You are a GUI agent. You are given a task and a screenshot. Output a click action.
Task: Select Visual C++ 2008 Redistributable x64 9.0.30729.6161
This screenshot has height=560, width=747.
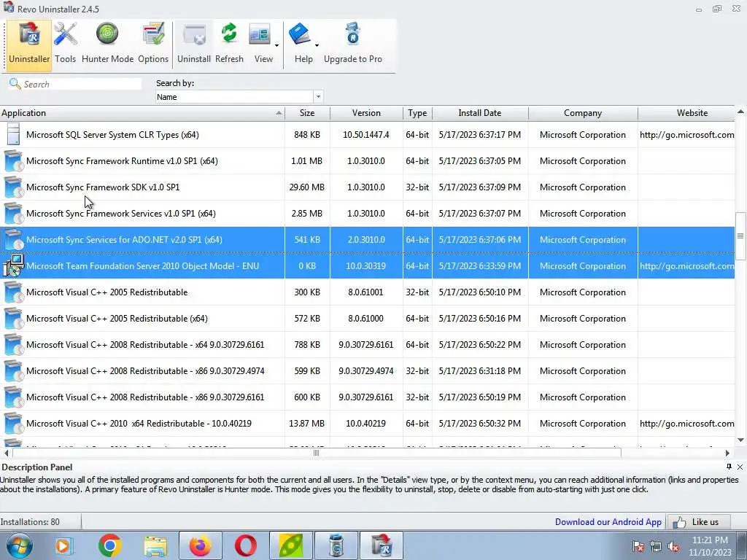click(368, 344)
